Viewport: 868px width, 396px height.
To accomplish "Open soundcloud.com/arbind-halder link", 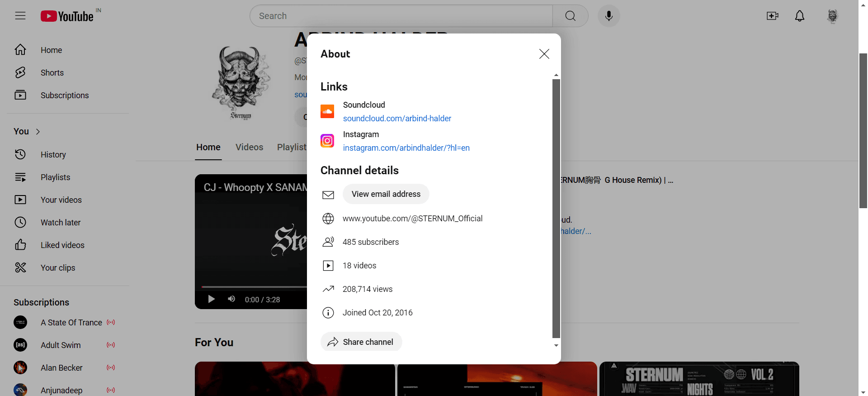I will click(397, 118).
